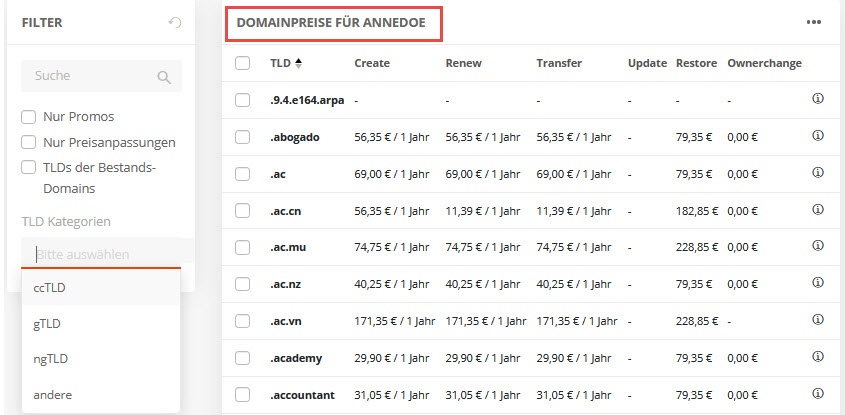Click the .ac.nz Create price 40,25 €
Image resolution: width=845 pixels, height=415 pixels.
click(392, 284)
